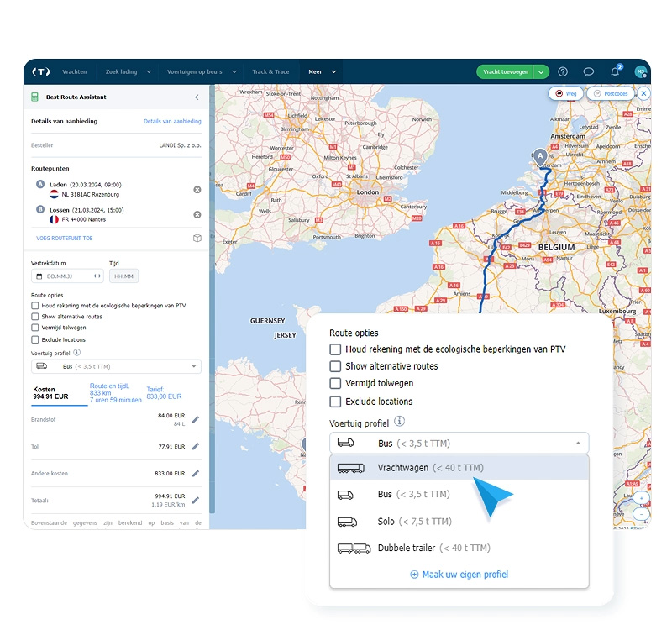Screen dimensions: 672x630
Task: Click the left panel vertical scrollbar
Action: click(x=212, y=299)
